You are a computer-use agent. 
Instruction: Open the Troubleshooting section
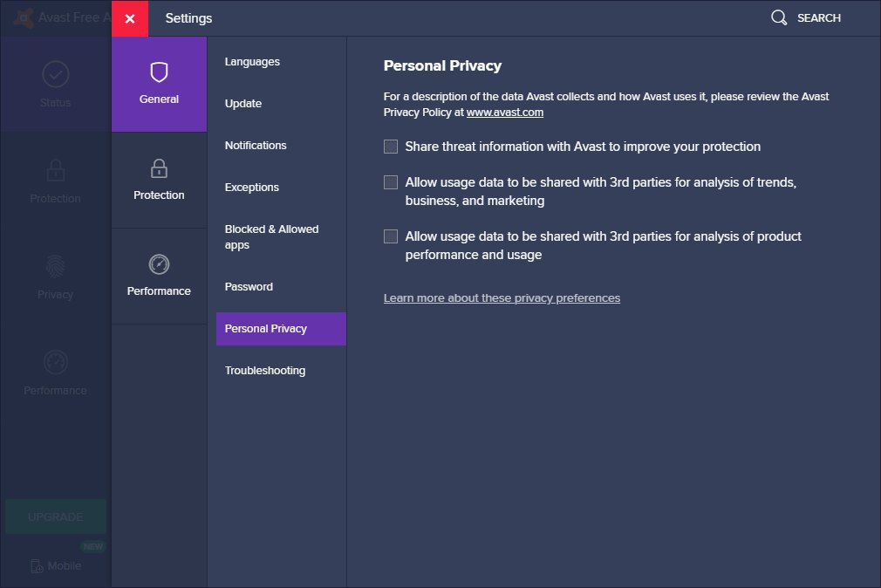265,371
